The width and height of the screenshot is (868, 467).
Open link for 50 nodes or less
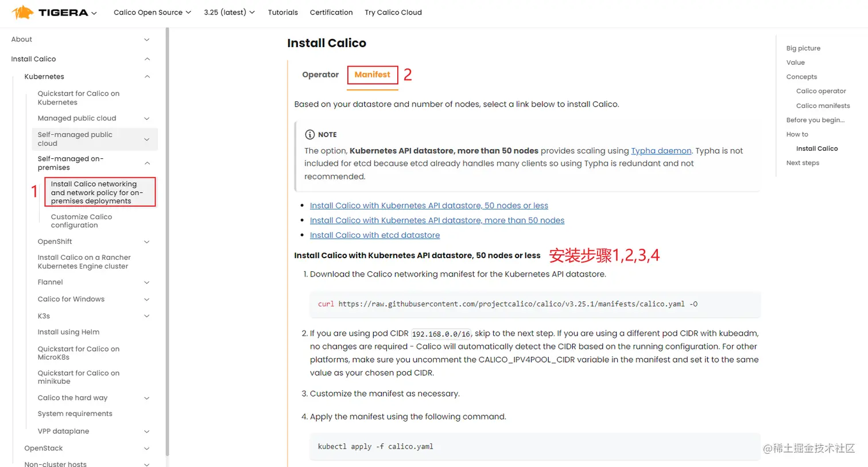click(x=429, y=205)
